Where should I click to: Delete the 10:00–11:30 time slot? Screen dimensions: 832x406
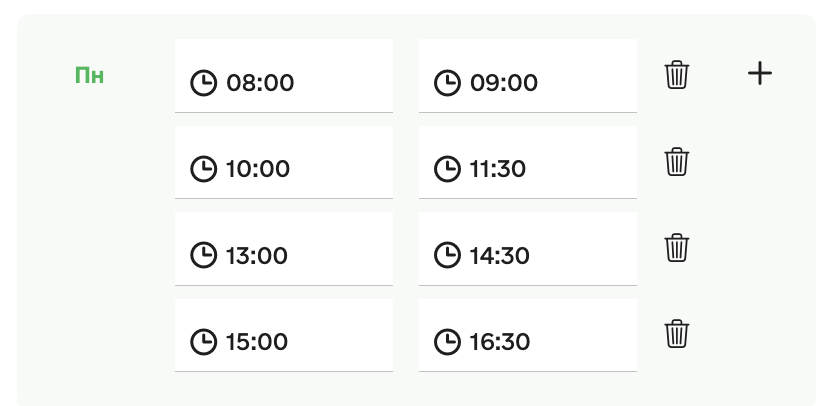677,161
